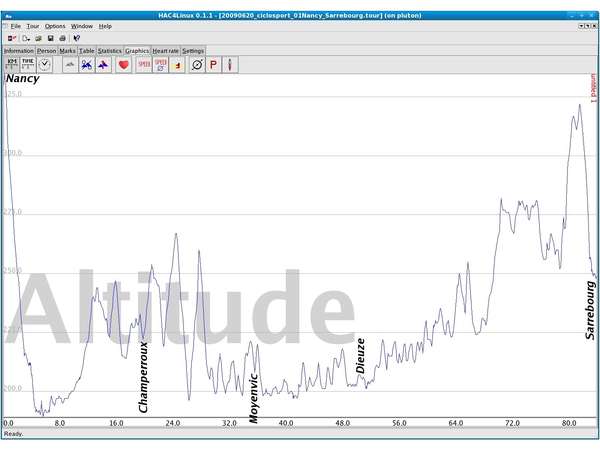Switch x-axis to KM distance mode
Screen dimensions: 600x450
pyautogui.click(x=12, y=64)
